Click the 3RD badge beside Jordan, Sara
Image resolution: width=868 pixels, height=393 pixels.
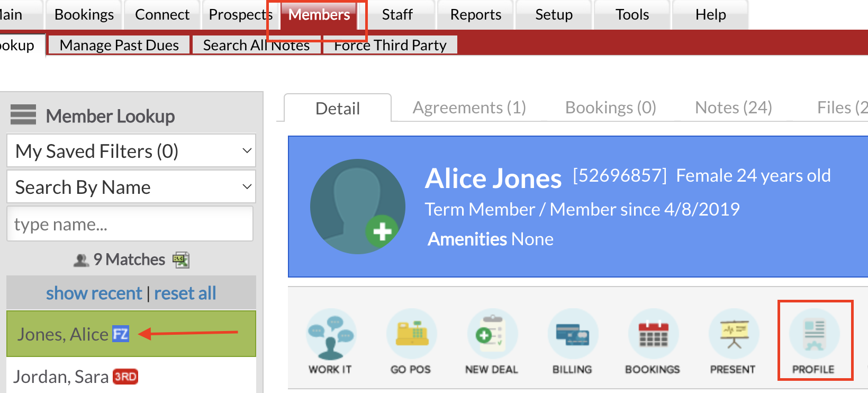point(125,376)
